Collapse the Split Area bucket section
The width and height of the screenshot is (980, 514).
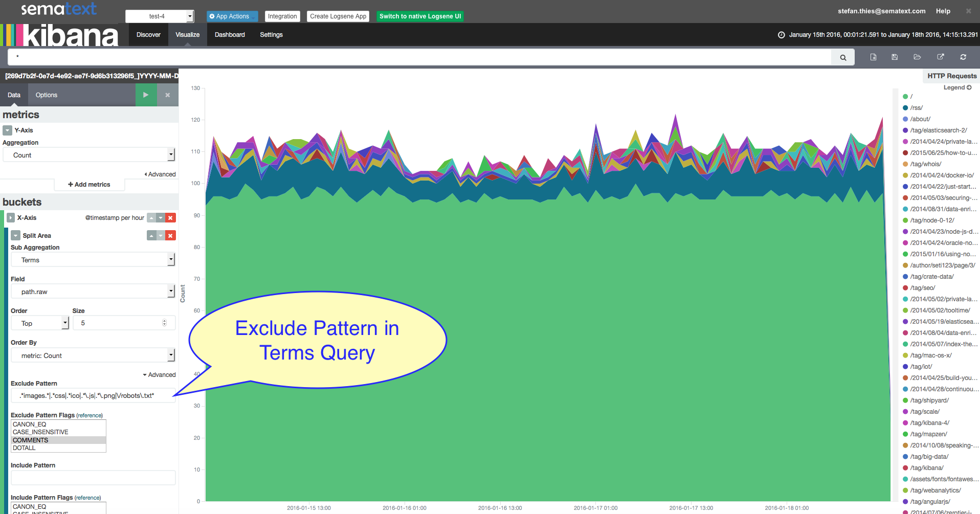pos(15,236)
